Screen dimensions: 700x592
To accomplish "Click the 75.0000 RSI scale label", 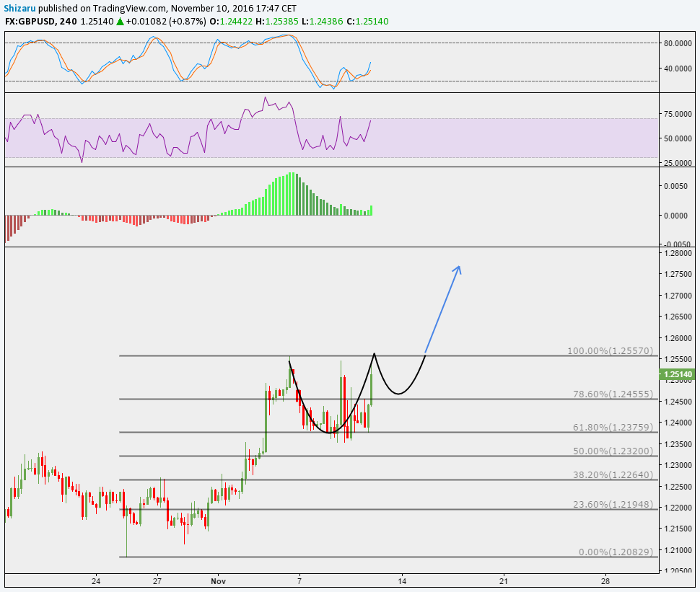I will tap(678, 114).
